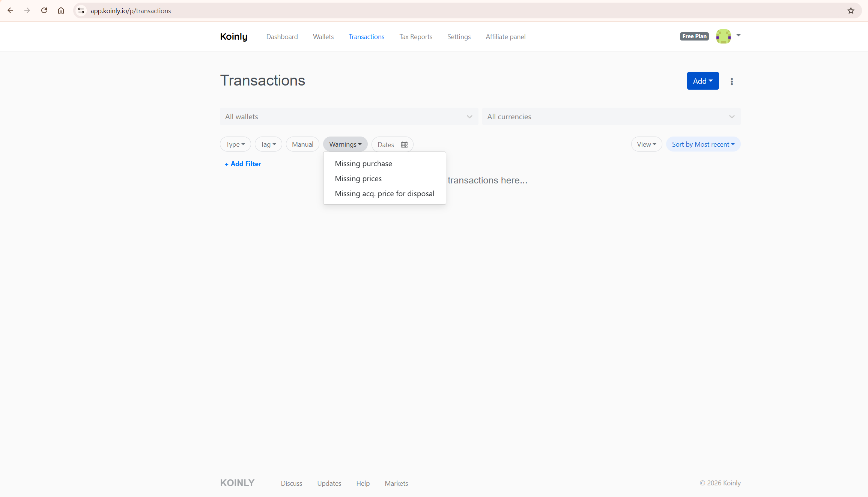868x497 pixels.
Task: Navigate to the Tax Reports tab
Action: (415, 36)
